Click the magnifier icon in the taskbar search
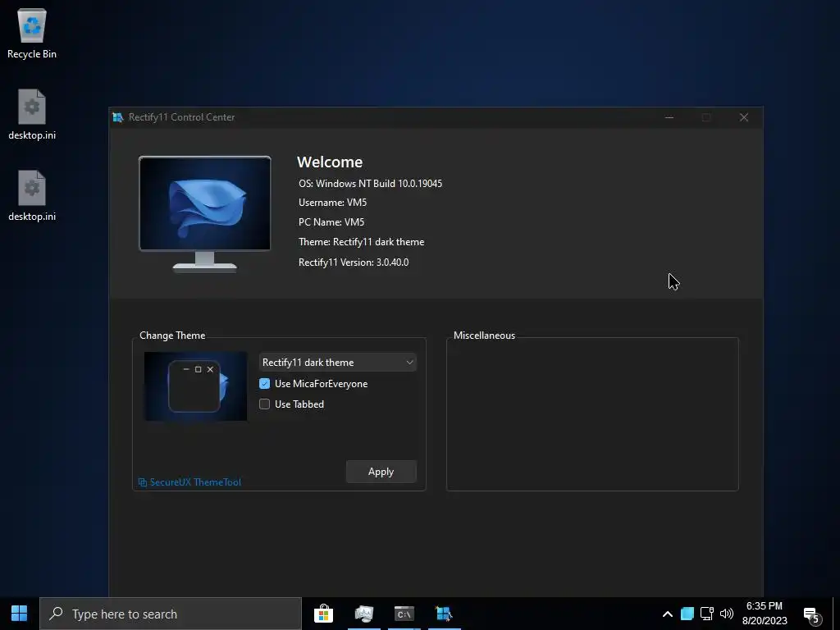Viewport: 840px width, 630px height. tap(56, 614)
